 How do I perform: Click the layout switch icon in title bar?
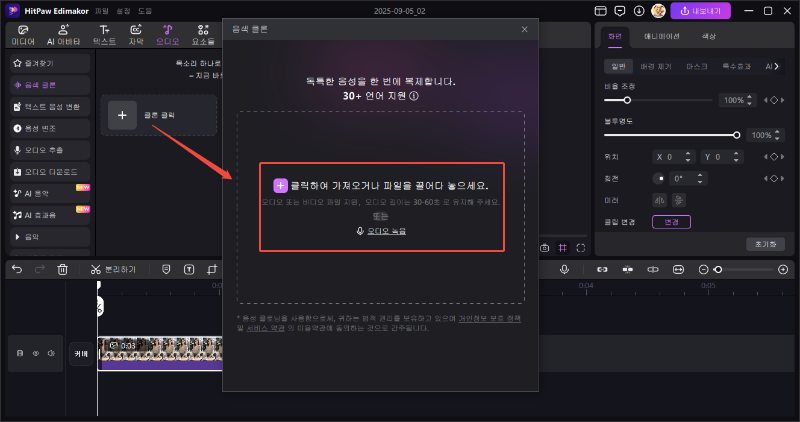click(x=601, y=11)
